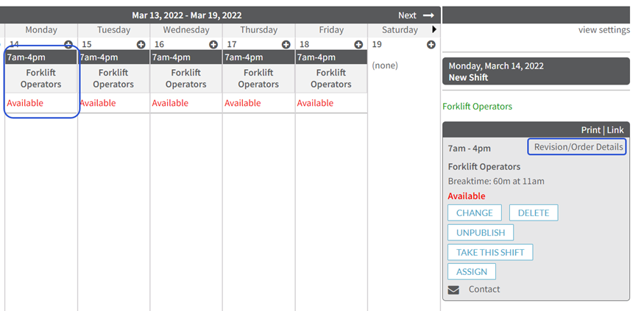Add a shift on Tuesday the 15th
Image resolution: width=644 pixels, height=311 pixels.
tap(141, 45)
